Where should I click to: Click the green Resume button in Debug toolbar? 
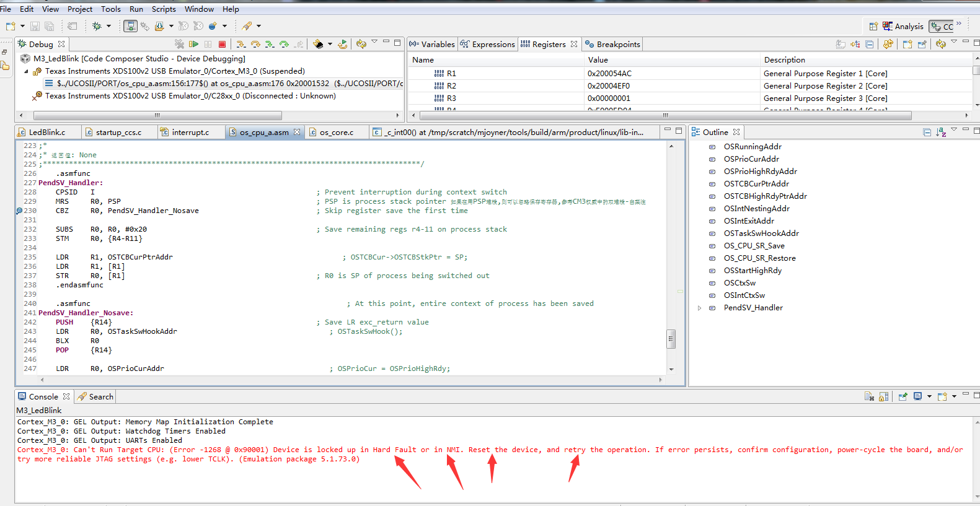(x=194, y=44)
